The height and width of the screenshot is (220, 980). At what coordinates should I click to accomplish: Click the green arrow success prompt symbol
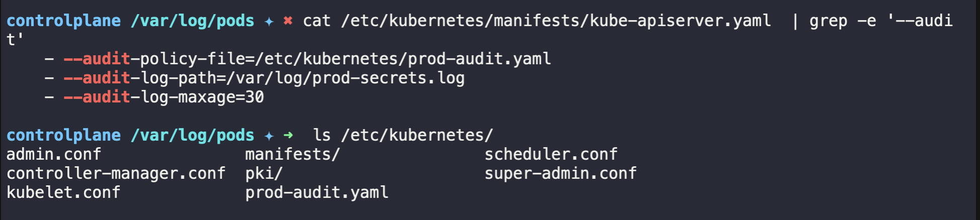point(288,136)
